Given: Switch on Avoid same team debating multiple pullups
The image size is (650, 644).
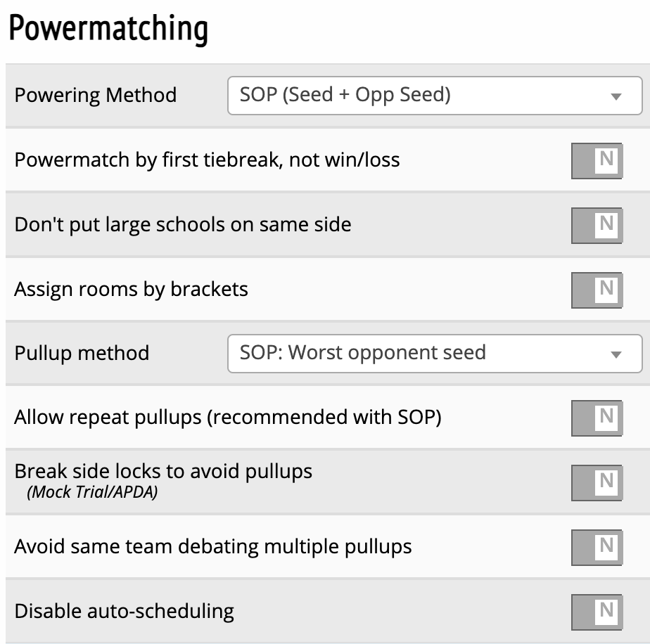Looking at the screenshot, I should pyautogui.click(x=597, y=547).
